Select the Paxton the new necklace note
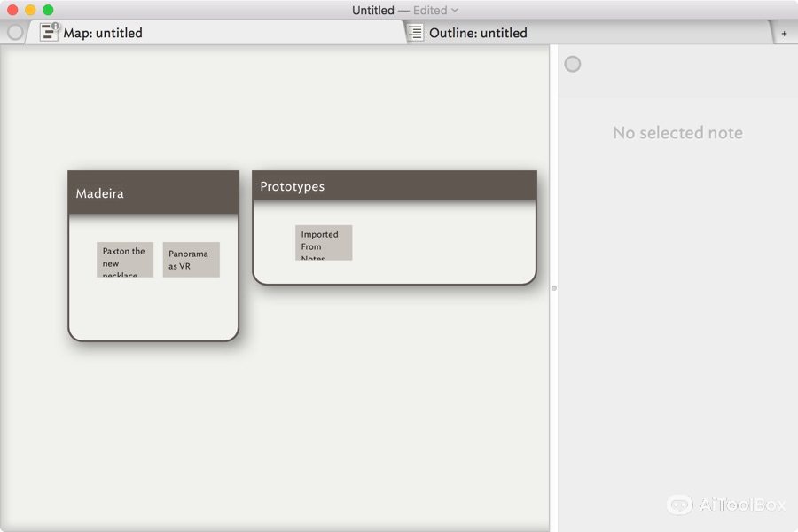 tap(124, 260)
